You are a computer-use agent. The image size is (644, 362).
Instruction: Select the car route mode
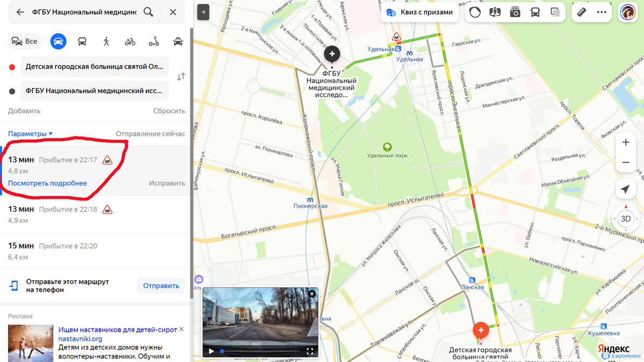click(x=58, y=41)
